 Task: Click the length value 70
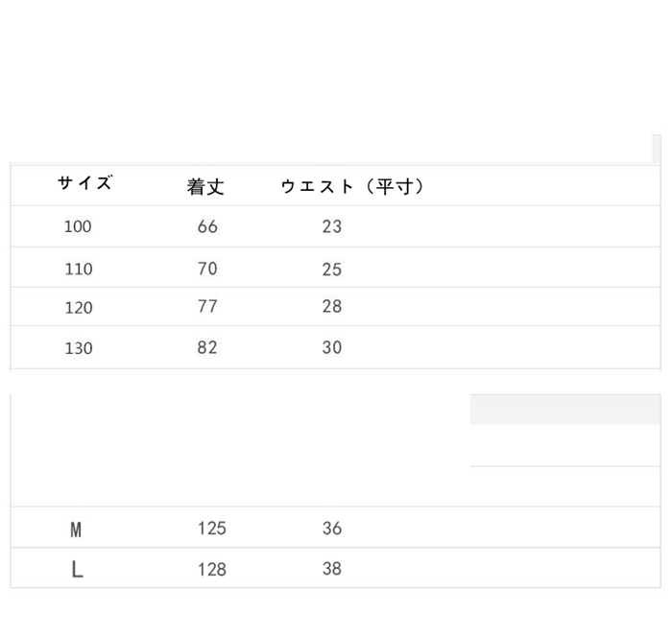coord(207,269)
